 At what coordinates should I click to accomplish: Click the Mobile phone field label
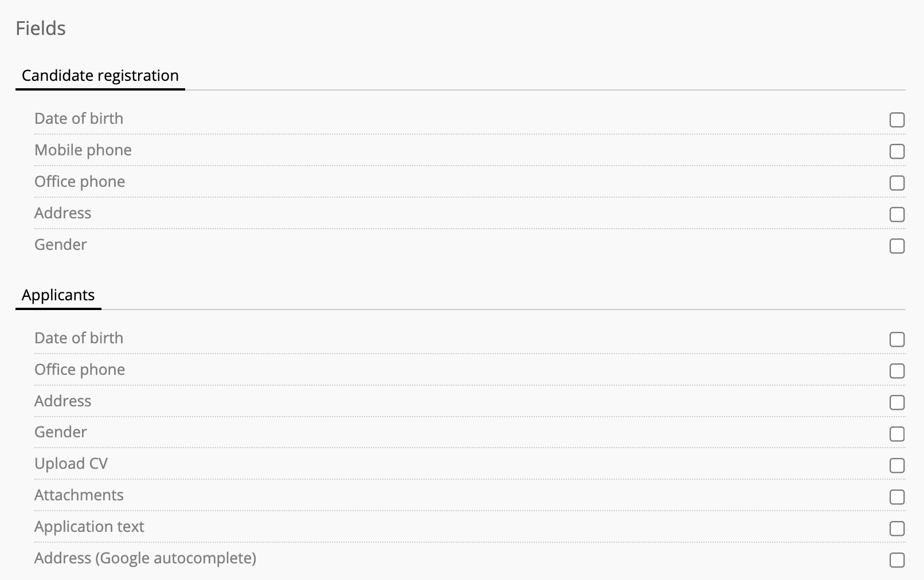(x=83, y=150)
